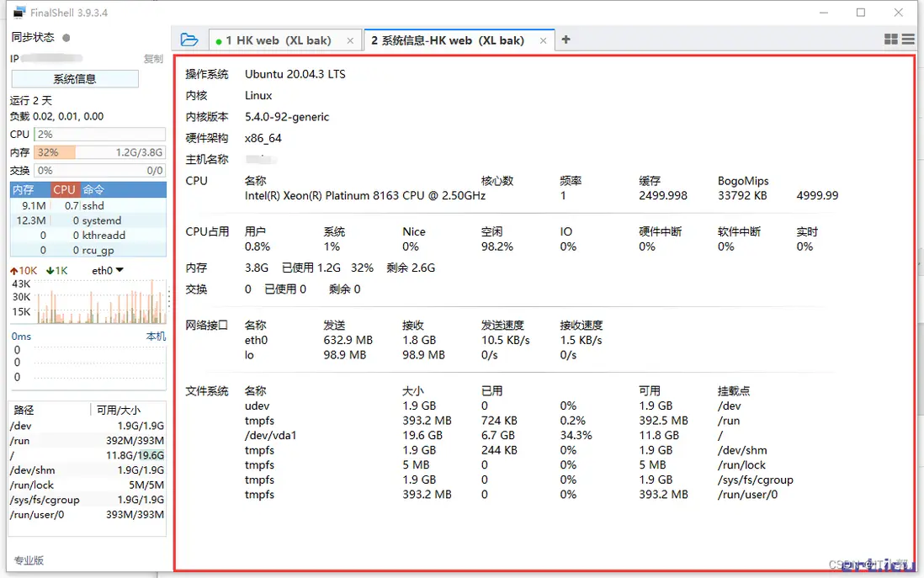Click the lo entry in 网络接口 table
Viewport: 924px width, 578px height.
pos(249,355)
